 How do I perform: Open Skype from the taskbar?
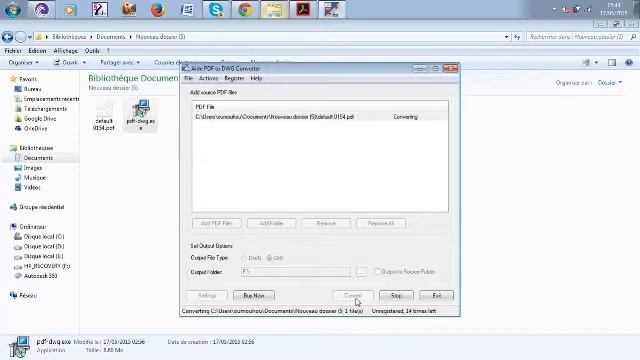(x=216, y=9)
